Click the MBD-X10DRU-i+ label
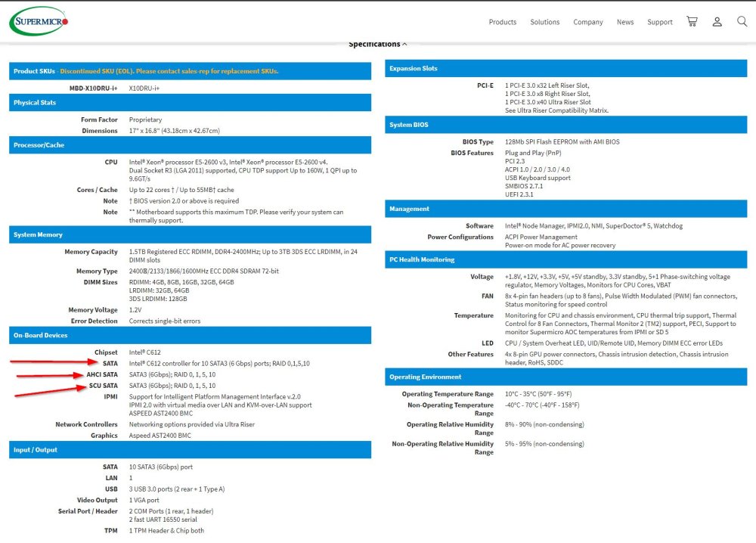This screenshot has height=543, width=756. coord(93,88)
